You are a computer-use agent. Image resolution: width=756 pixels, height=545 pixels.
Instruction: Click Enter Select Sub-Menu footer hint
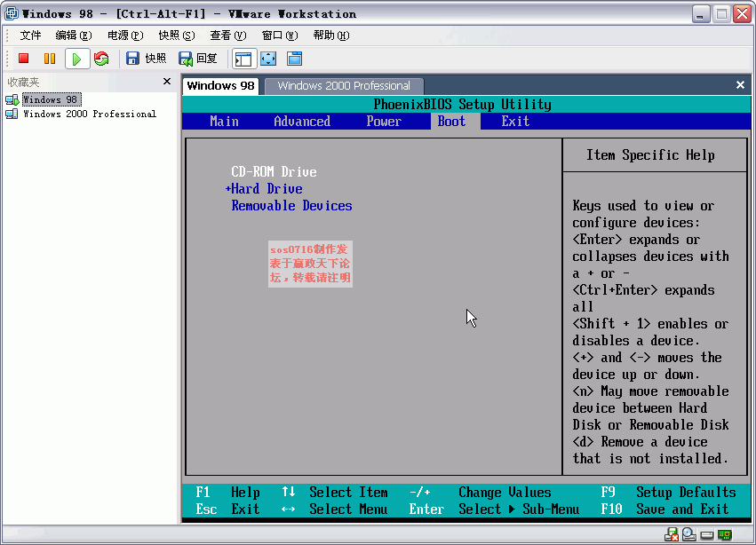tap(494, 509)
